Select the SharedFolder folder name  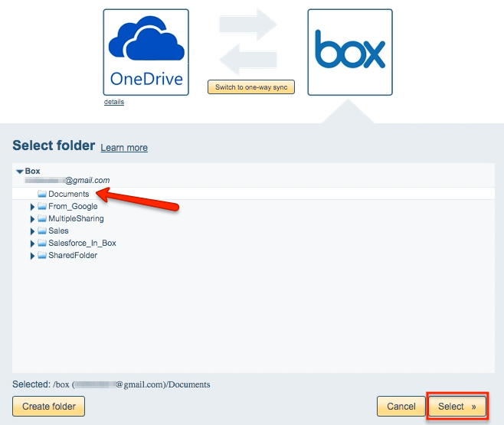73,255
